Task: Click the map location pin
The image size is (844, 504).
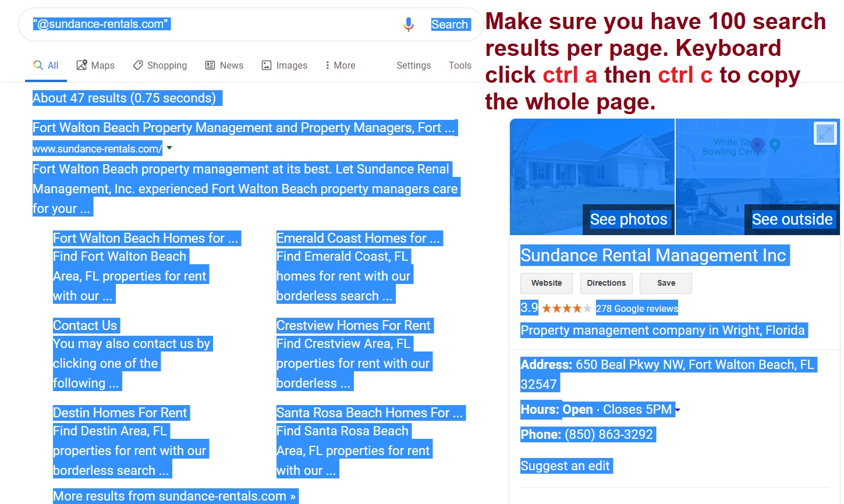Action: 757,145
